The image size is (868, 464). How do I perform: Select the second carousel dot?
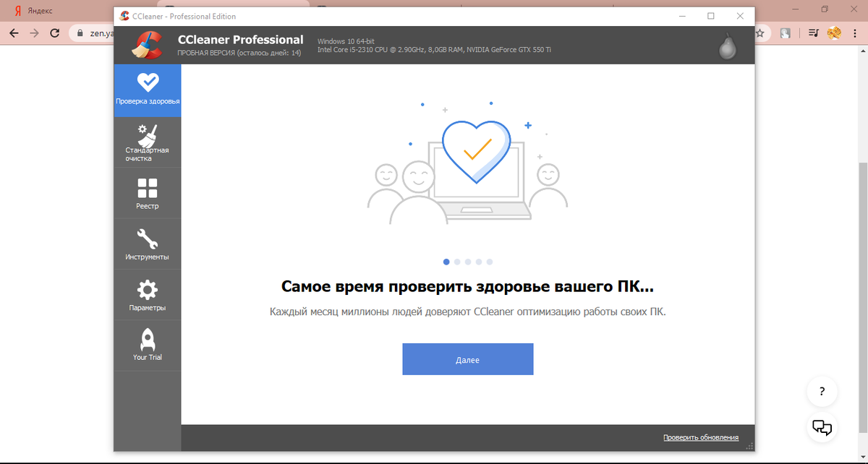point(456,262)
